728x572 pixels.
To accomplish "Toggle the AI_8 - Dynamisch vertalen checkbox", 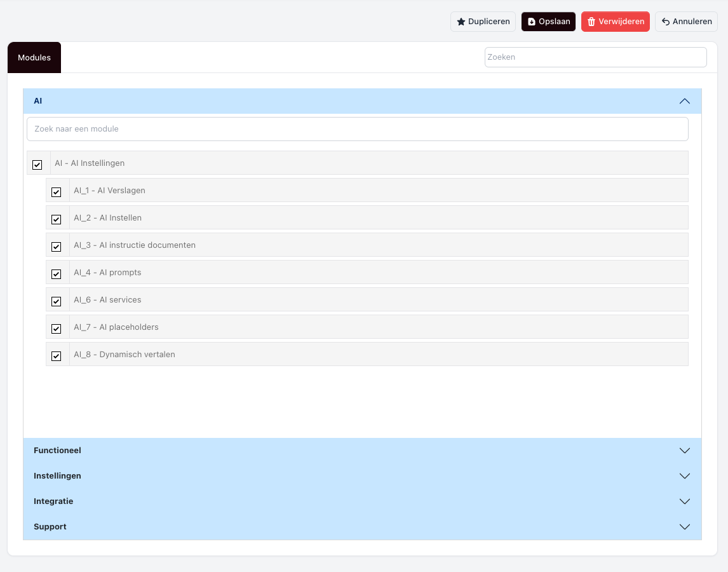I will 56,357.
